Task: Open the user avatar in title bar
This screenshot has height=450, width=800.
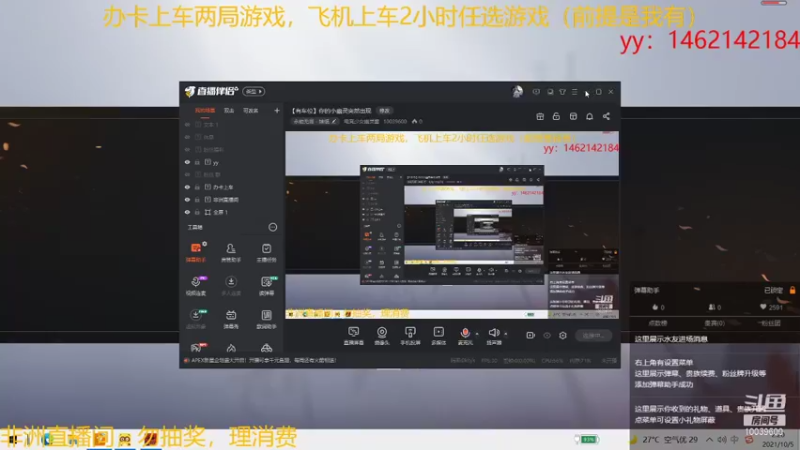Action: tap(517, 92)
